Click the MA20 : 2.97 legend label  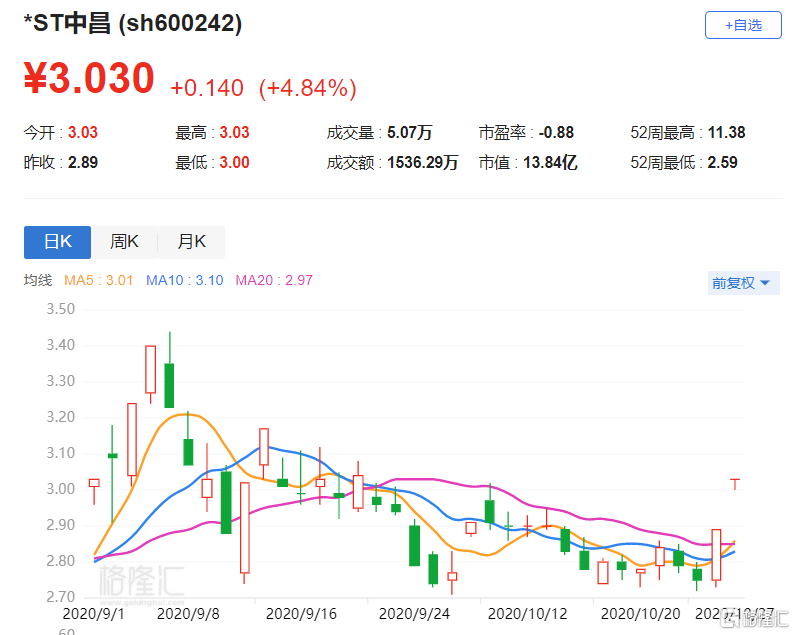(x=274, y=280)
